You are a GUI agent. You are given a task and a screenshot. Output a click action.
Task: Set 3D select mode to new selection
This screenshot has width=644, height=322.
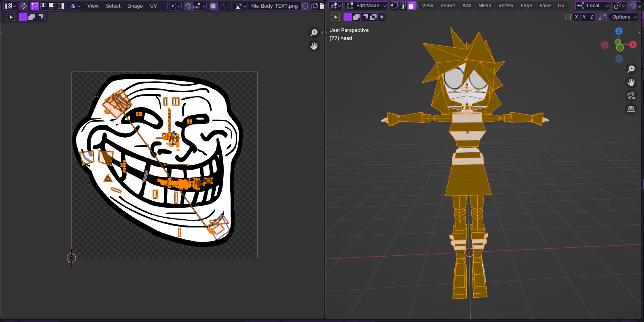tap(348, 17)
